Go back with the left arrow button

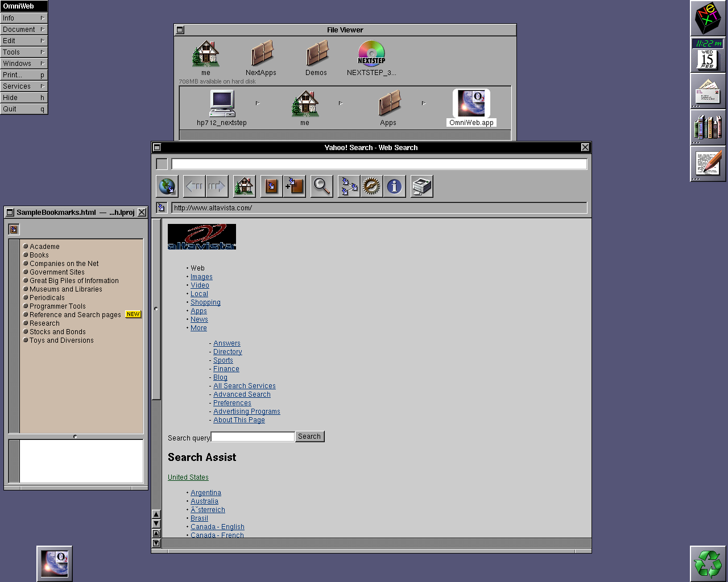(195, 186)
